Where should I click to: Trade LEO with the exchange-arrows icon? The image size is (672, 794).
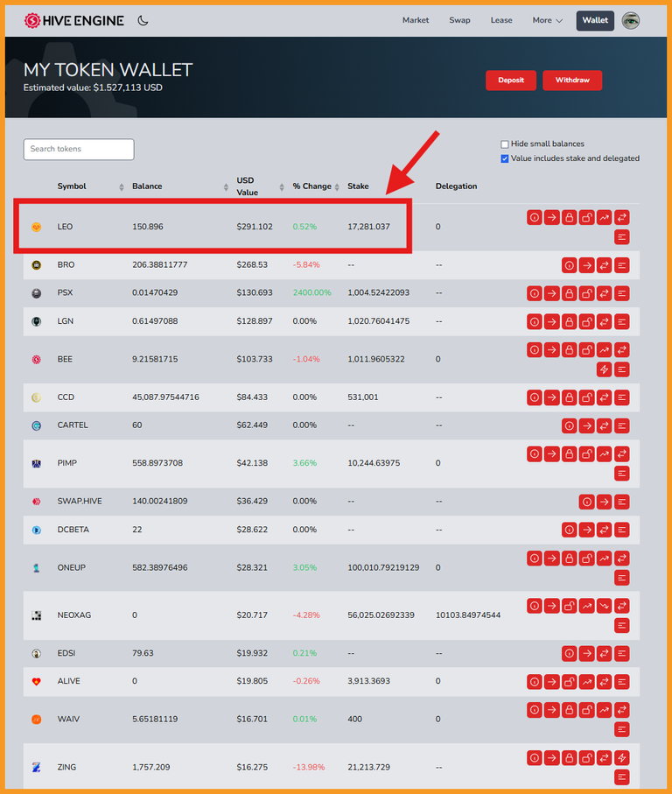click(622, 218)
